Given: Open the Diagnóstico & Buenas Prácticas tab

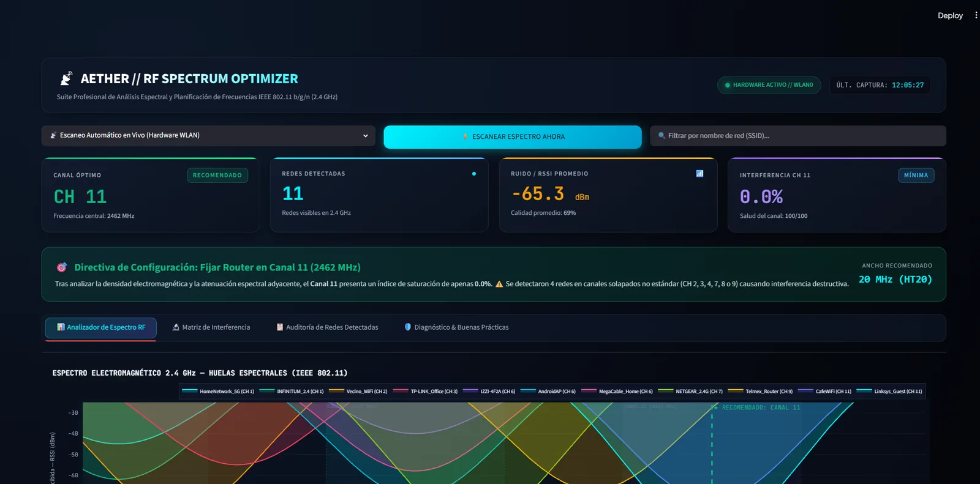Looking at the screenshot, I should click(456, 327).
